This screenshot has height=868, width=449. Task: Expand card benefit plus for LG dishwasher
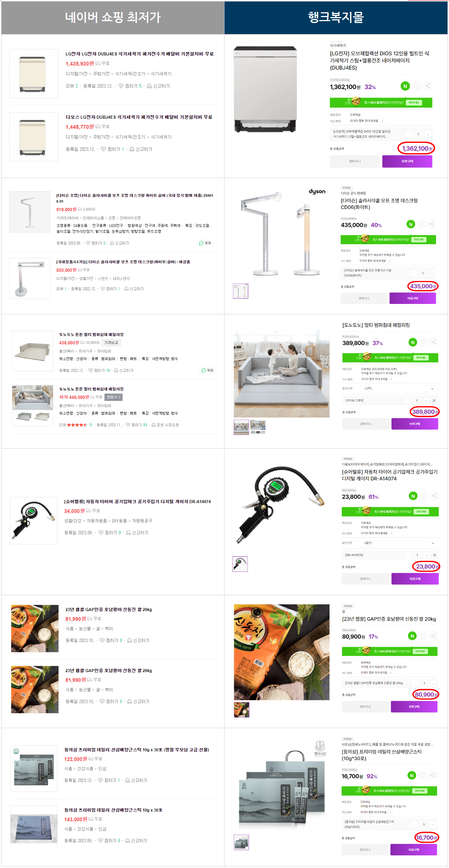pyautogui.click(x=382, y=121)
